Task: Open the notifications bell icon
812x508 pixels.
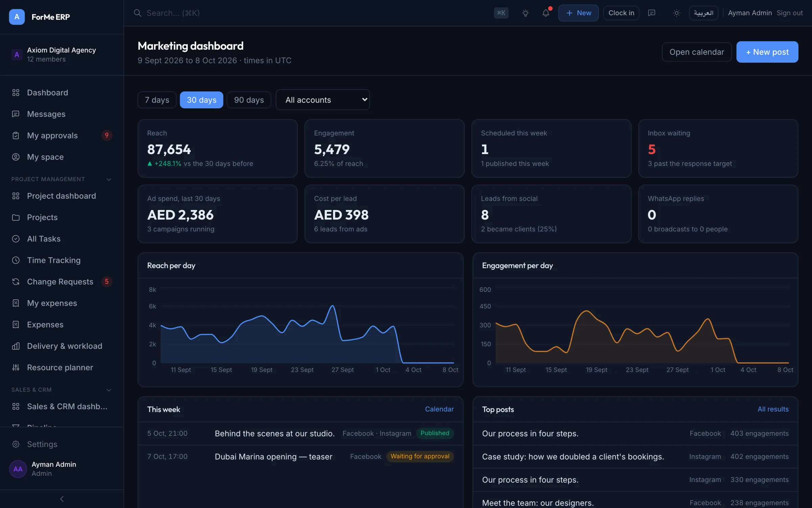Action: coord(545,13)
